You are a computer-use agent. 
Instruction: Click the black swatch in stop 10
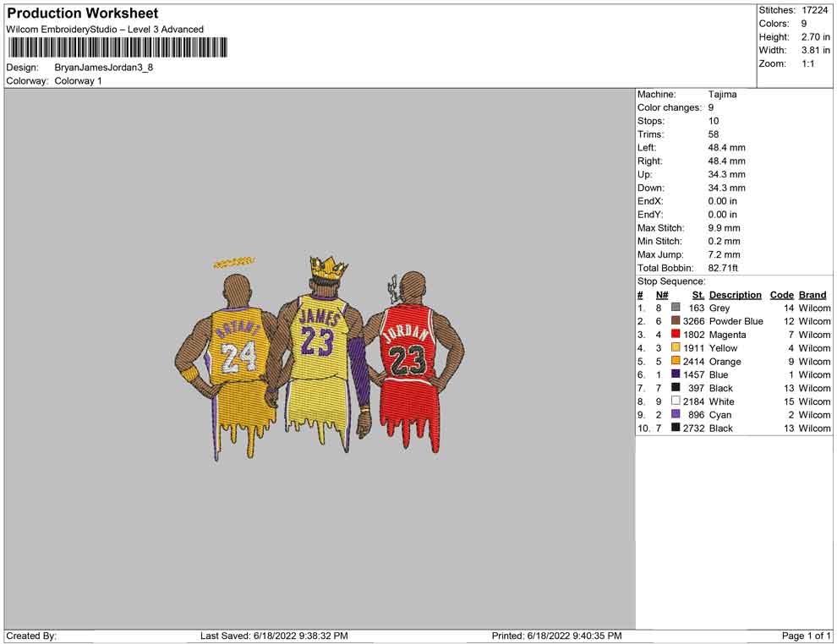pyautogui.click(x=676, y=428)
